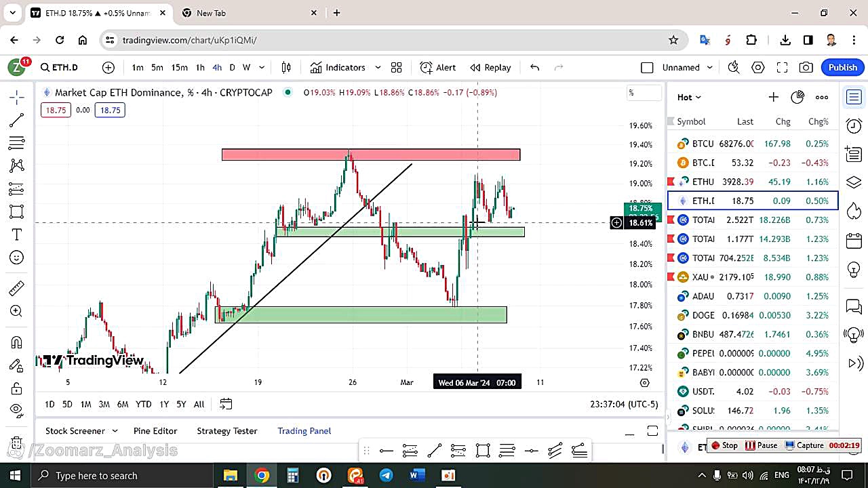Select the 1D date range
This screenshot has height=488, width=868.
click(x=50, y=404)
